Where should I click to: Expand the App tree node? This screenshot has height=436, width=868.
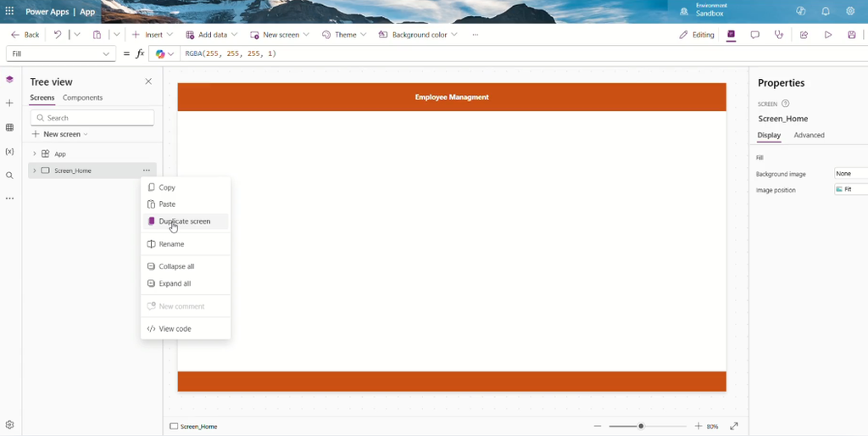34,154
